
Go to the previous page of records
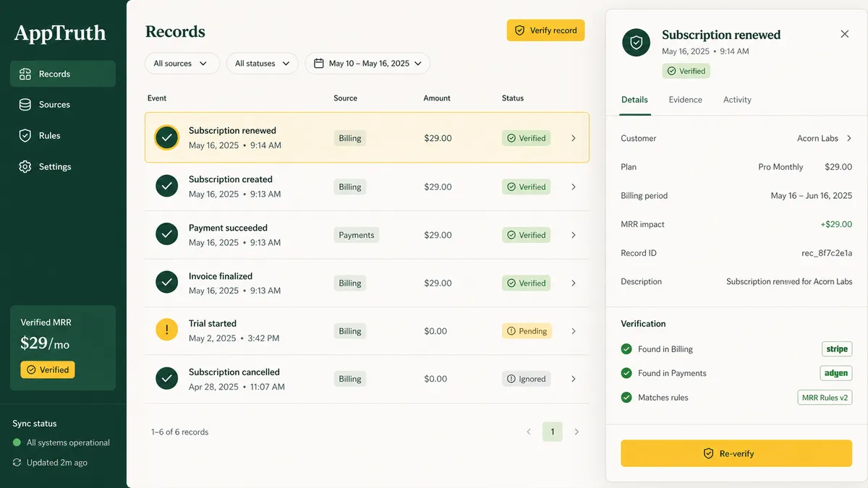(x=529, y=432)
